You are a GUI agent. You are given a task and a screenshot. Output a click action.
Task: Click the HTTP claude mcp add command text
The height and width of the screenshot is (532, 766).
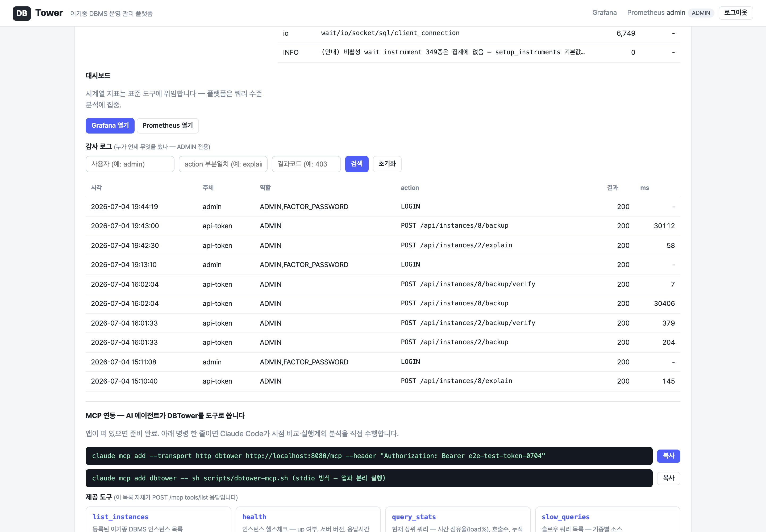point(318,456)
